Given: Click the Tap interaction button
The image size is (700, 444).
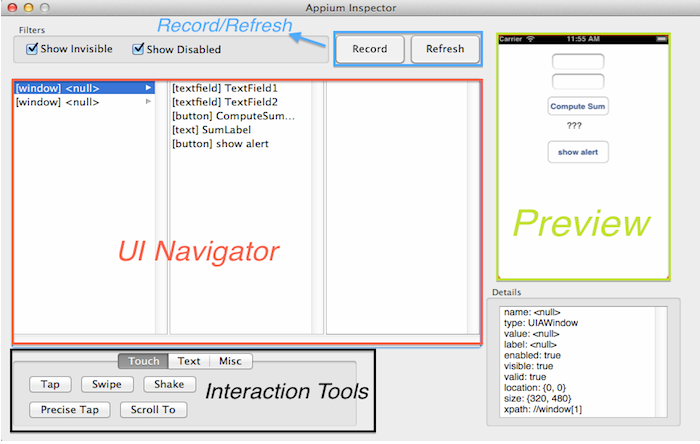Looking at the screenshot, I should point(50,385).
